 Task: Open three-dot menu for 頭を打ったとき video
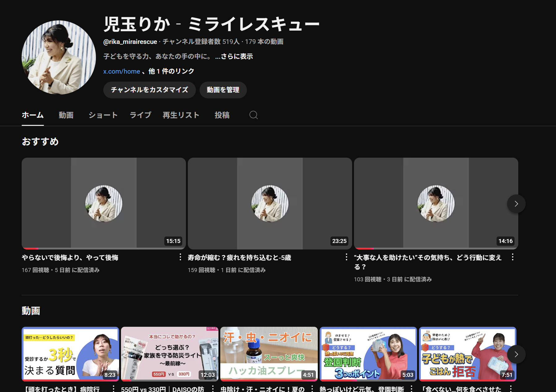coord(114,388)
